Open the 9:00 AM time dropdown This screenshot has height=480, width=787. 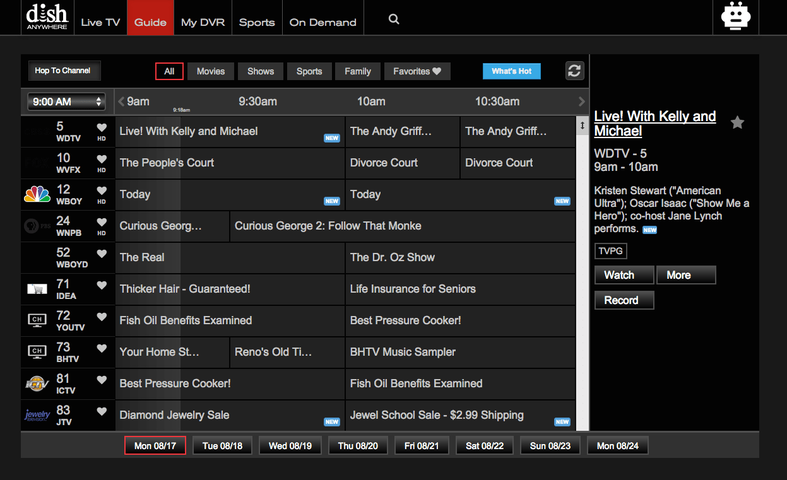pyautogui.click(x=66, y=102)
